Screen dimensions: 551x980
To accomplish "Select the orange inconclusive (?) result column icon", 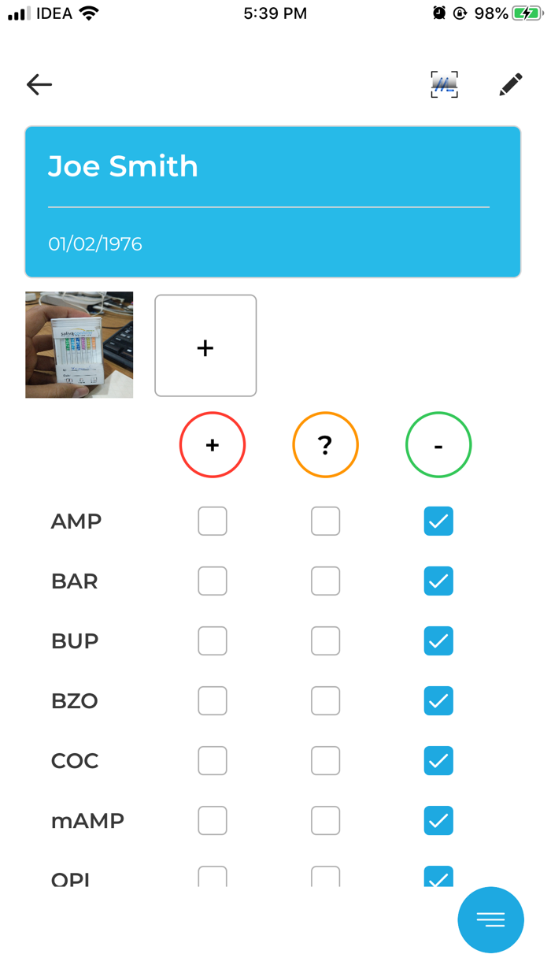I will click(325, 444).
